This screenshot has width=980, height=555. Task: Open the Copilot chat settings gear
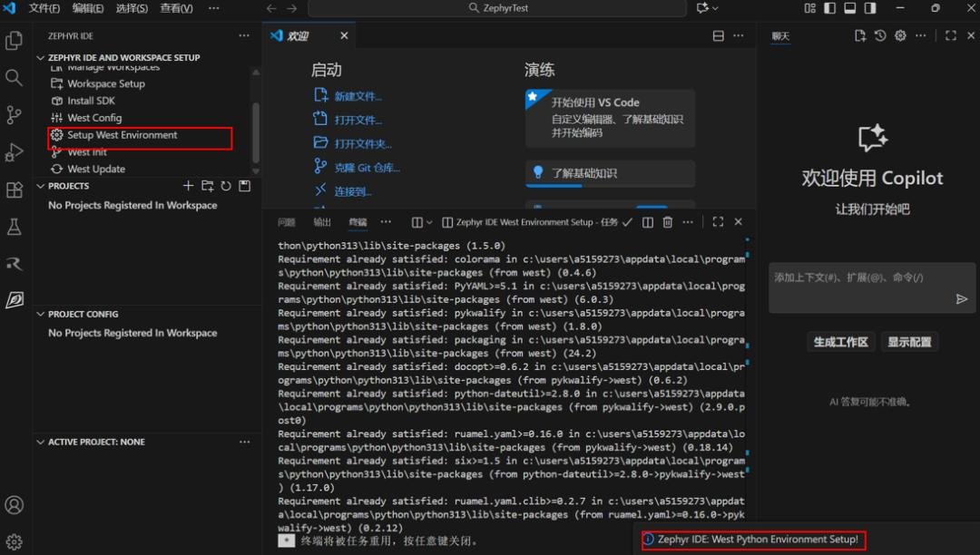coord(900,35)
